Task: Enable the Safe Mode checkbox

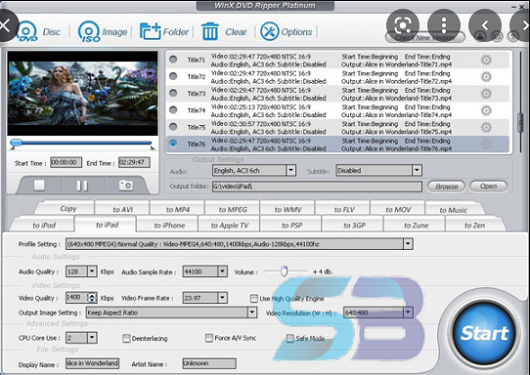Action: click(x=290, y=338)
